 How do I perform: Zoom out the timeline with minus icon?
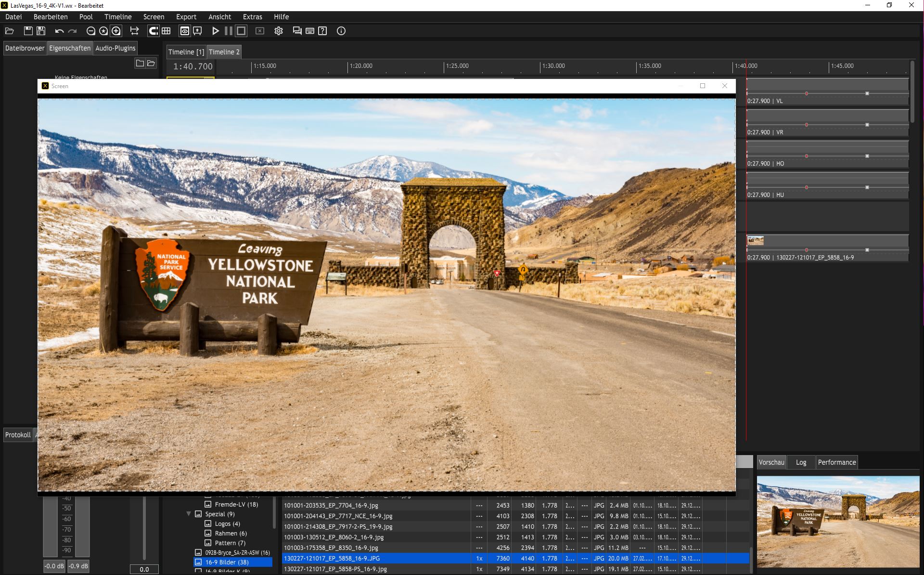click(90, 31)
